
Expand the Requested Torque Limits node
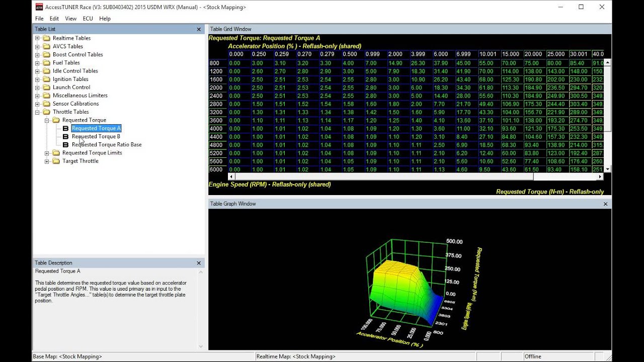click(47, 153)
